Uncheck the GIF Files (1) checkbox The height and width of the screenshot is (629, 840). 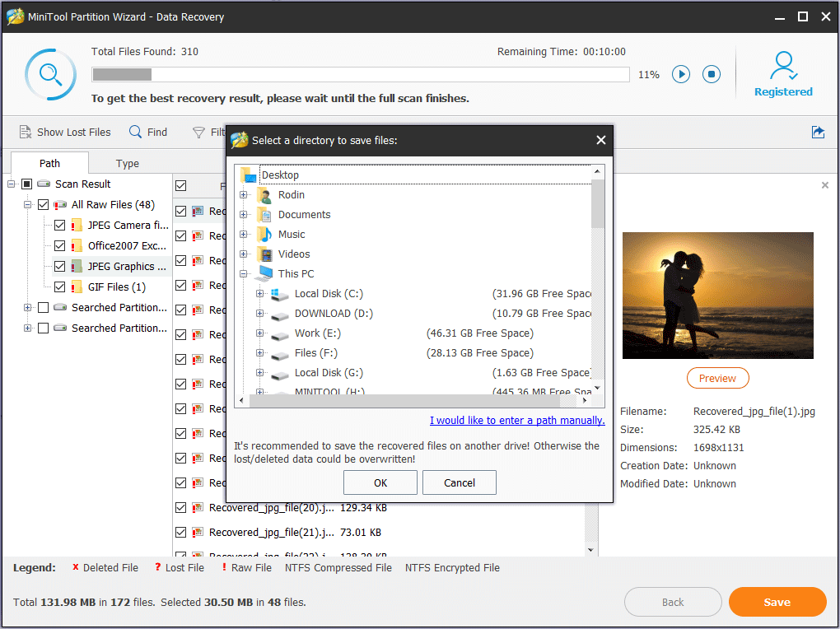pos(60,287)
